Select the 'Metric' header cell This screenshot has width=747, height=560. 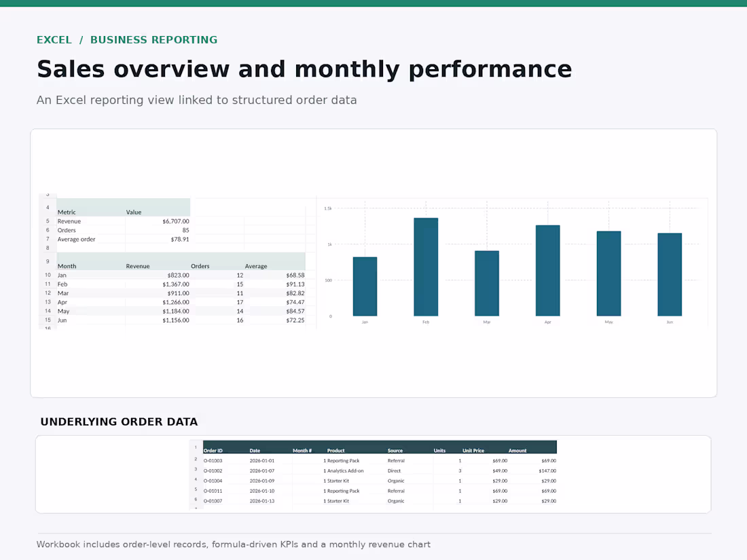(x=91, y=208)
